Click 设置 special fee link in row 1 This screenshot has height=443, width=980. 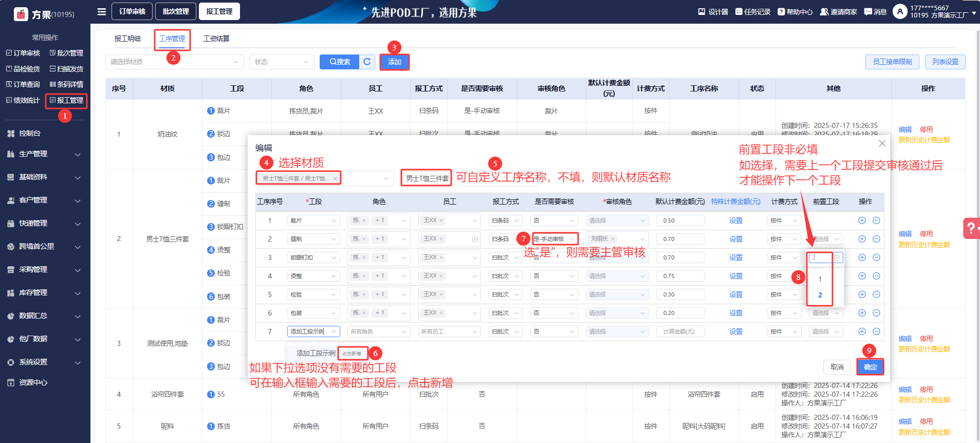736,220
